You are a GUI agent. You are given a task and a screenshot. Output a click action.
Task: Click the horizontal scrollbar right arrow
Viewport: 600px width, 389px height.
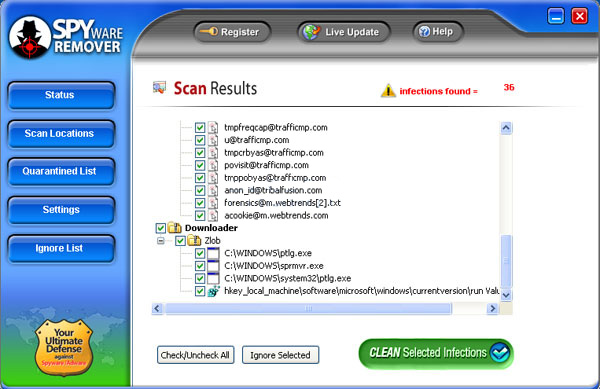(x=492, y=308)
